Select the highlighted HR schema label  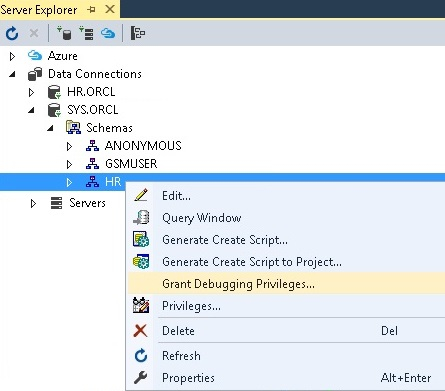[x=113, y=182]
